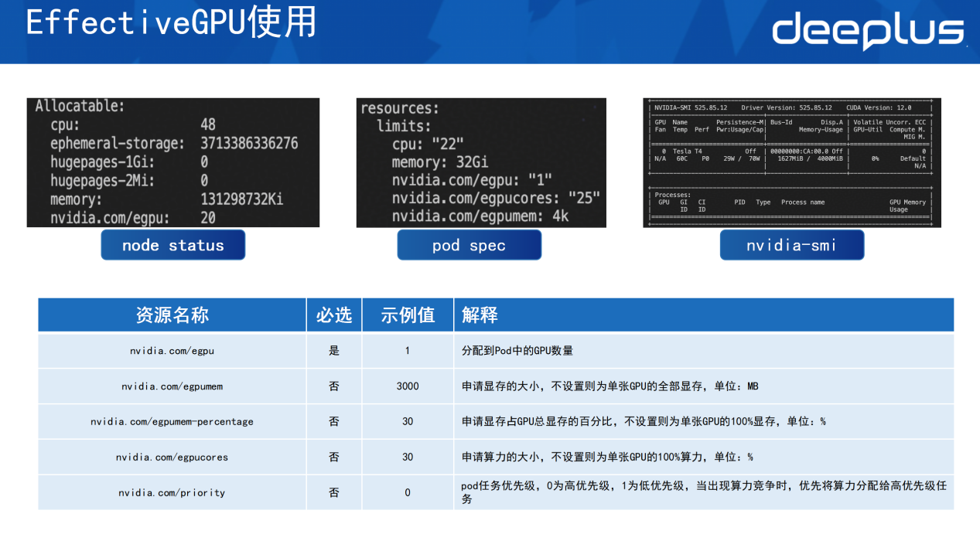Click the pod spec button
The height and width of the screenshot is (551, 980).
(469, 245)
